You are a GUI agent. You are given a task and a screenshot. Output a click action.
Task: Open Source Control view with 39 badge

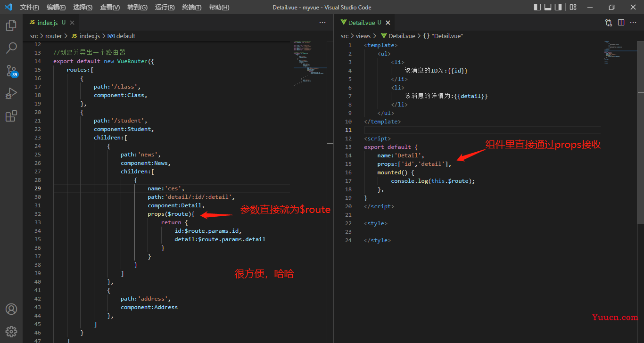click(11, 71)
